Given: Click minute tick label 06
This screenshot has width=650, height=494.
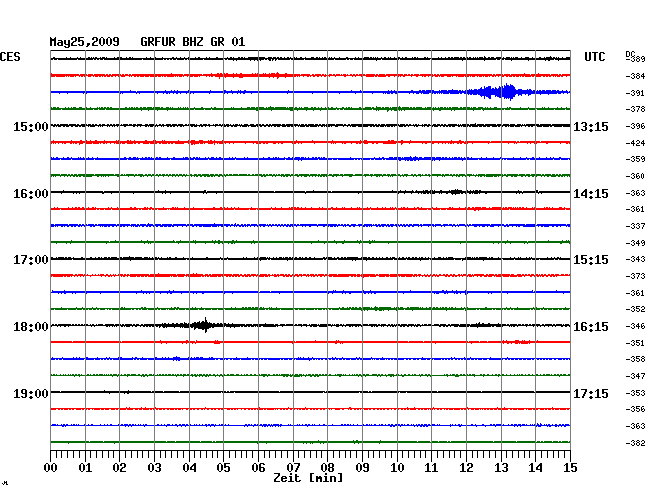Looking at the screenshot, I should [258, 468].
